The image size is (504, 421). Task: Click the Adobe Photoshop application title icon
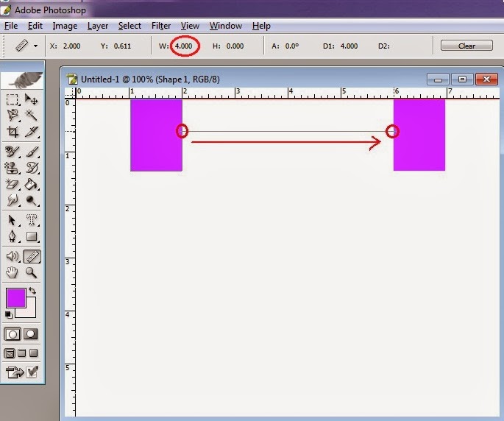tap(6, 10)
